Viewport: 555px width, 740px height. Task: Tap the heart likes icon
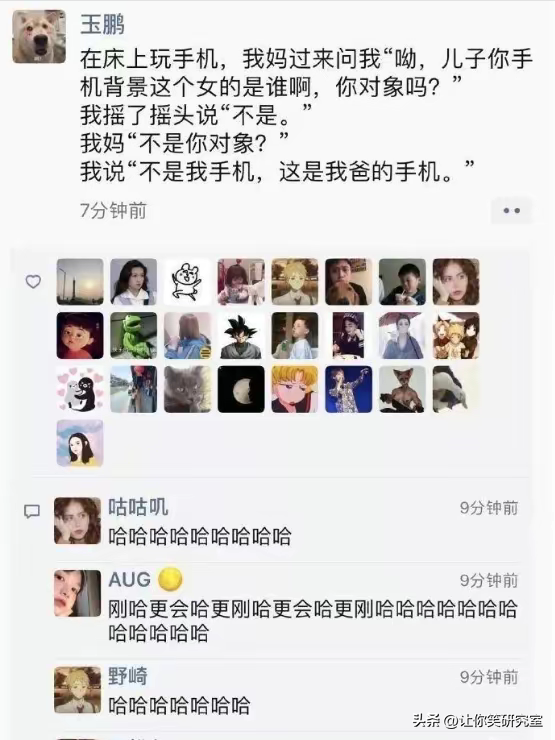coord(33,282)
